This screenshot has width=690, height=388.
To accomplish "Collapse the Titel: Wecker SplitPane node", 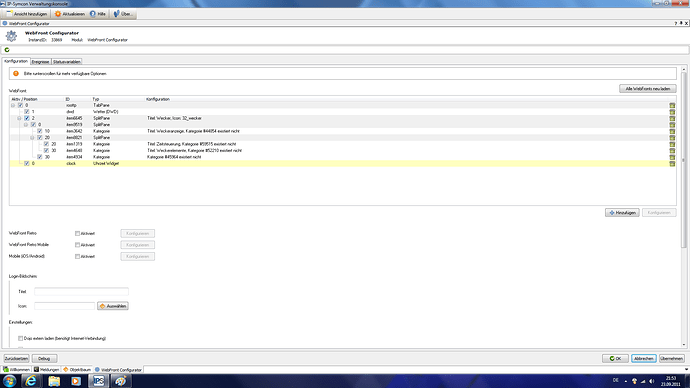I will (19, 118).
